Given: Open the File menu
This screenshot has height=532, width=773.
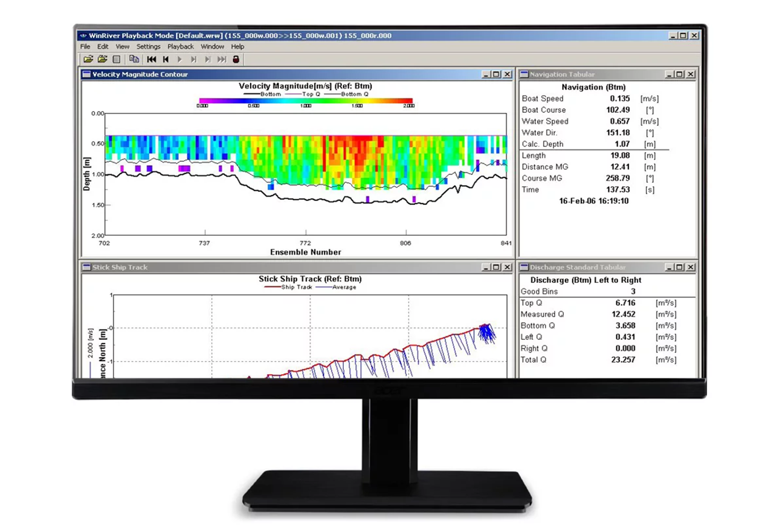Looking at the screenshot, I should tap(85, 47).
